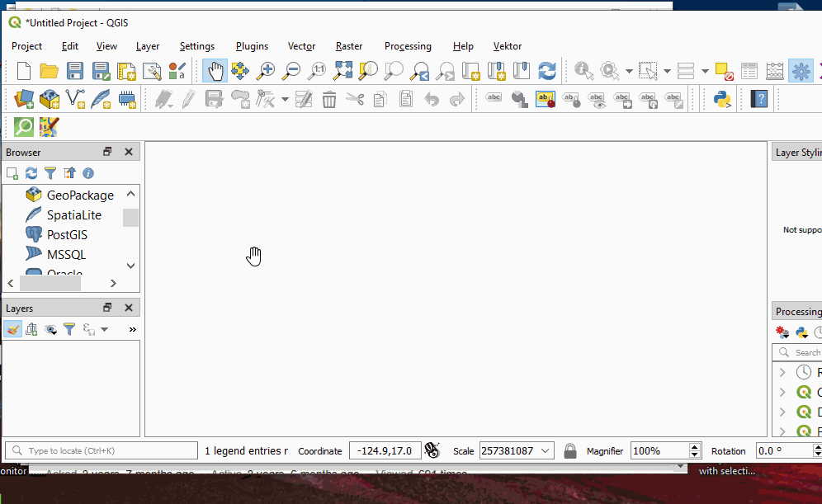Create a New GeoPackage Layer
Screen dimensions: 822x504
pyautogui.click(x=50, y=98)
